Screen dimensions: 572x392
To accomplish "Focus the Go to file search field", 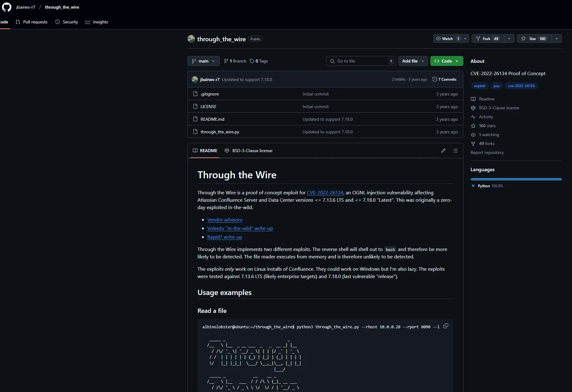I will (361, 61).
